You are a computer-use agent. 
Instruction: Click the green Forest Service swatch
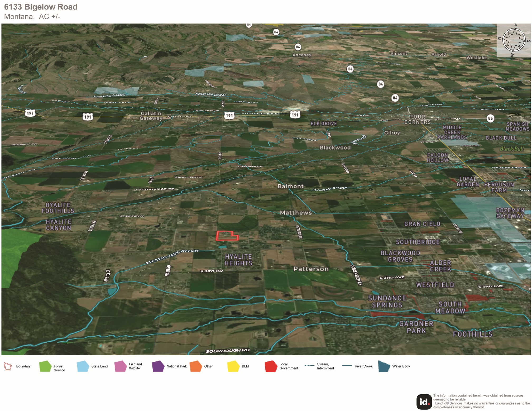45,366
